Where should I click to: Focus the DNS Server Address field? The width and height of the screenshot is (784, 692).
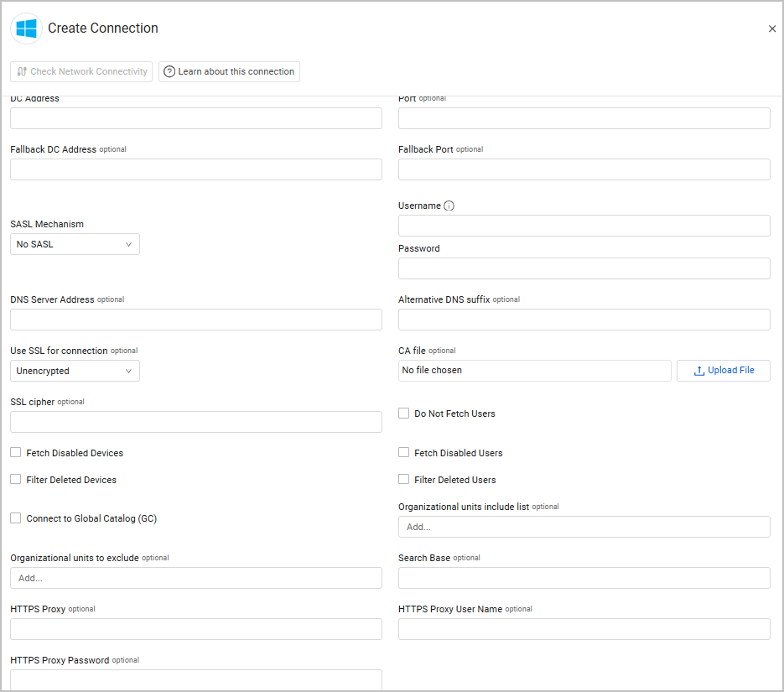[x=196, y=320]
